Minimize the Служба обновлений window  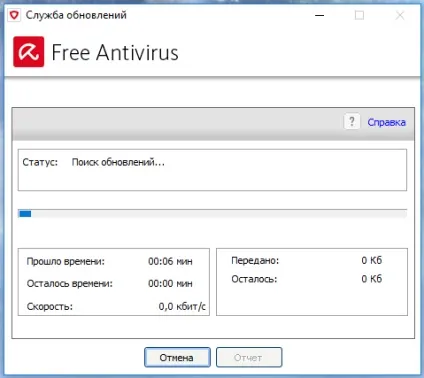320,15
